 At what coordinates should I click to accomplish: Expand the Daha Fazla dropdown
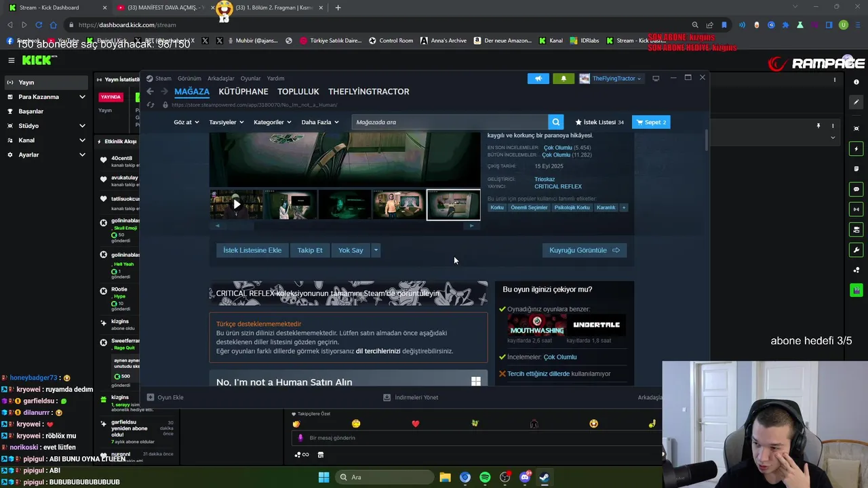[x=320, y=122]
